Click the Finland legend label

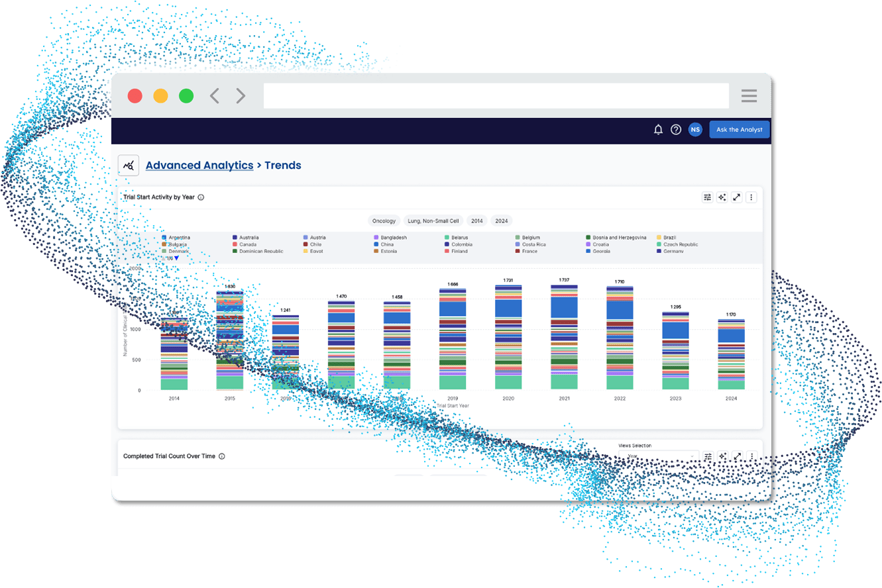[459, 252]
